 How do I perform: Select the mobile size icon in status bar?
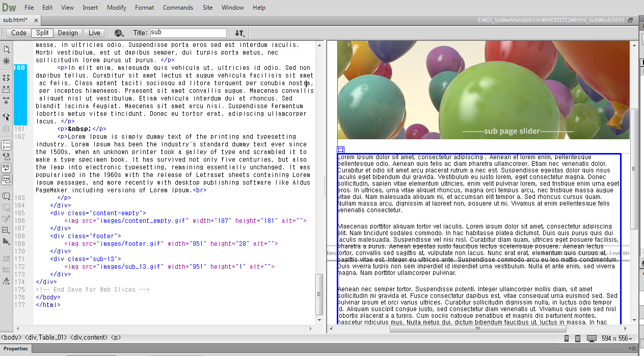(x=567, y=338)
